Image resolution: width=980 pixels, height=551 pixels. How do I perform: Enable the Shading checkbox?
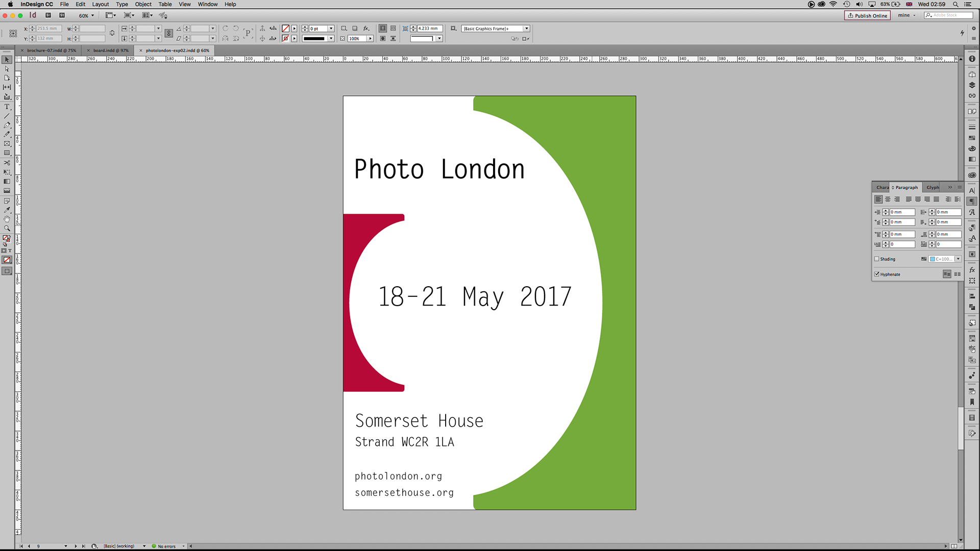877,259
